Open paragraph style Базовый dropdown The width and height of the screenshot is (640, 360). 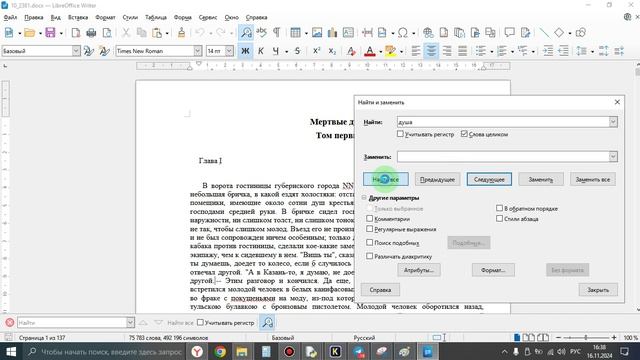pyautogui.click(x=76, y=51)
